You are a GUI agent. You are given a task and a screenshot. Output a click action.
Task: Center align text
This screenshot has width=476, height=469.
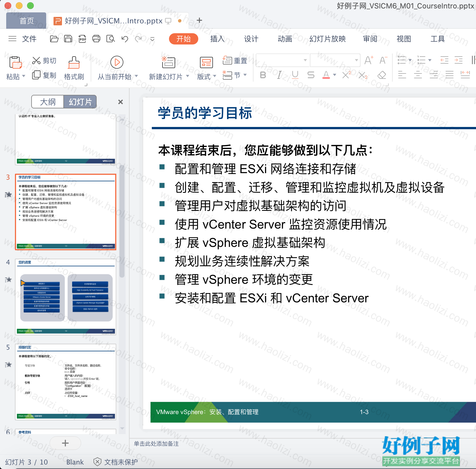pyautogui.click(x=418, y=75)
